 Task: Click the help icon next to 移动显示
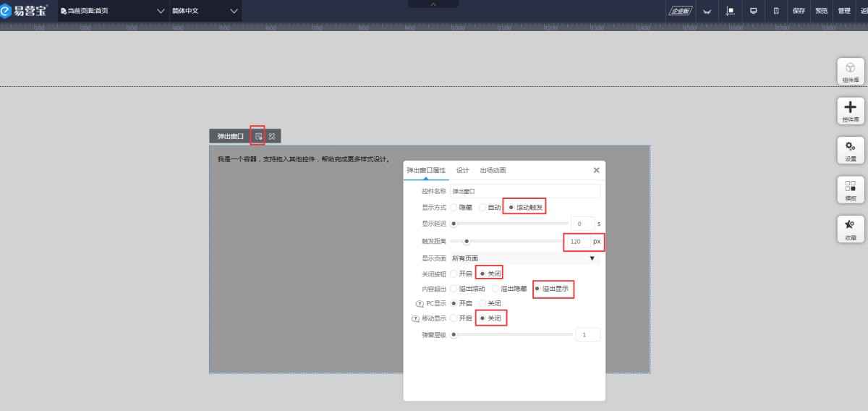pos(415,318)
